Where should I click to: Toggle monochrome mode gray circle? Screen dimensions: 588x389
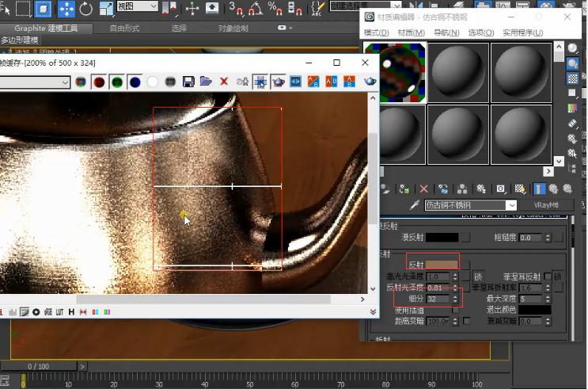point(170,82)
